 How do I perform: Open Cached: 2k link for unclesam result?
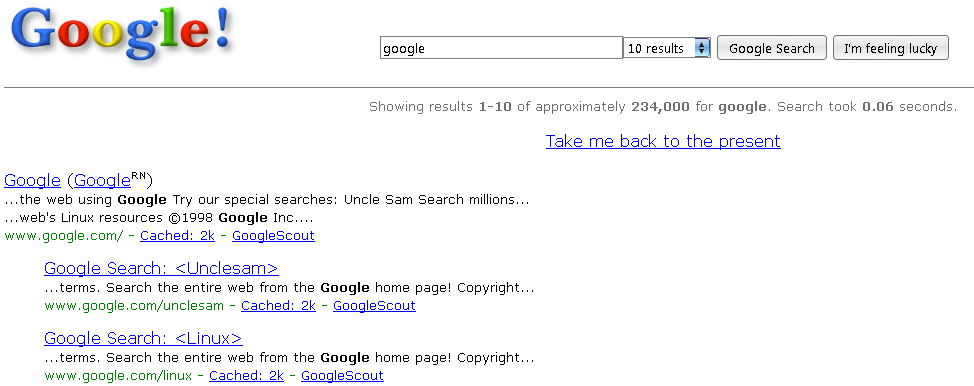click(x=278, y=305)
